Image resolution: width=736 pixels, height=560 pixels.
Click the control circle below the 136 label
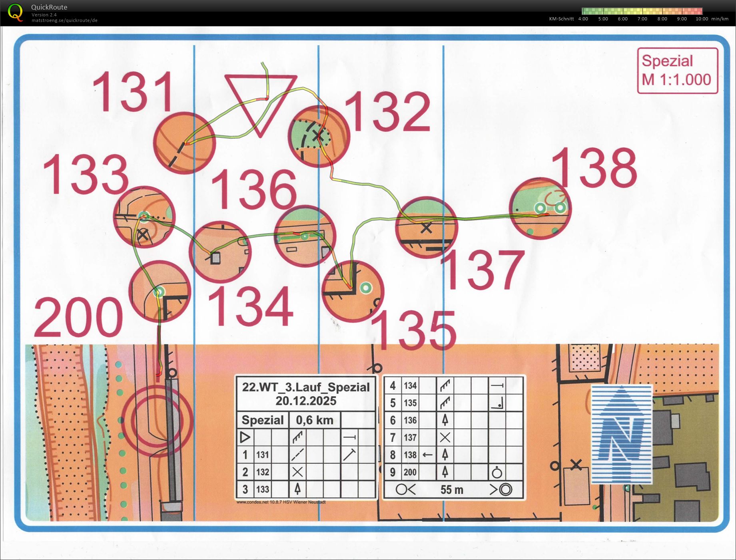pyautogui.click(x=305, y=236)
